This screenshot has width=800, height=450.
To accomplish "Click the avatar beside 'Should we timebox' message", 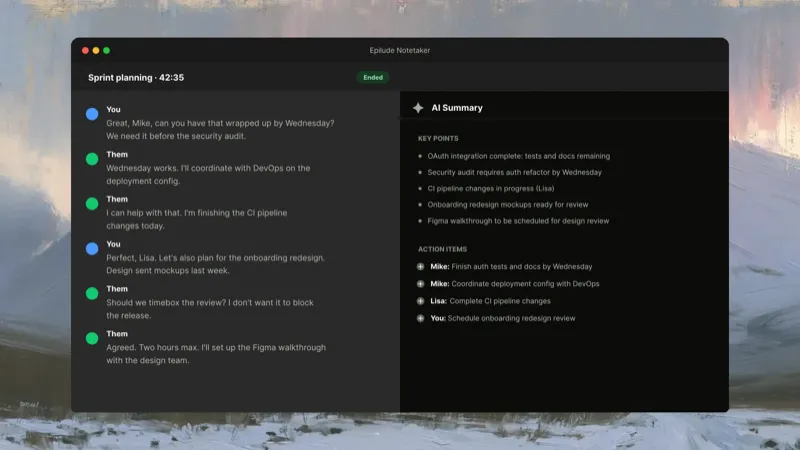I will 92,293.
